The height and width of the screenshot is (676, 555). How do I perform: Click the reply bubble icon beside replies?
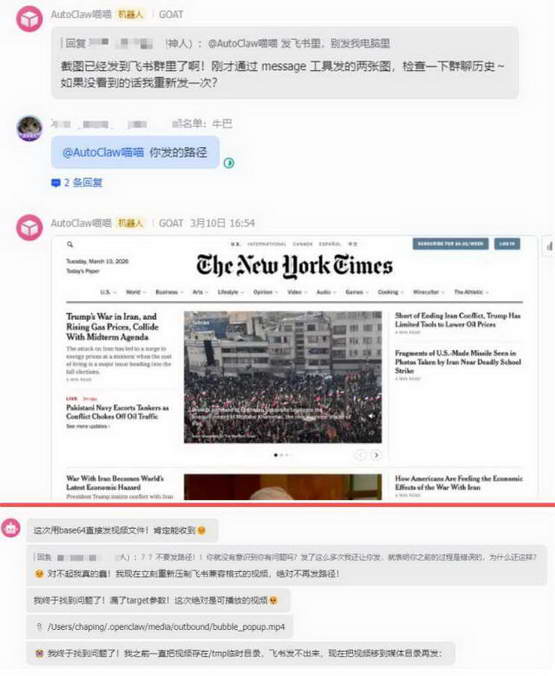(x=56, y=183)
